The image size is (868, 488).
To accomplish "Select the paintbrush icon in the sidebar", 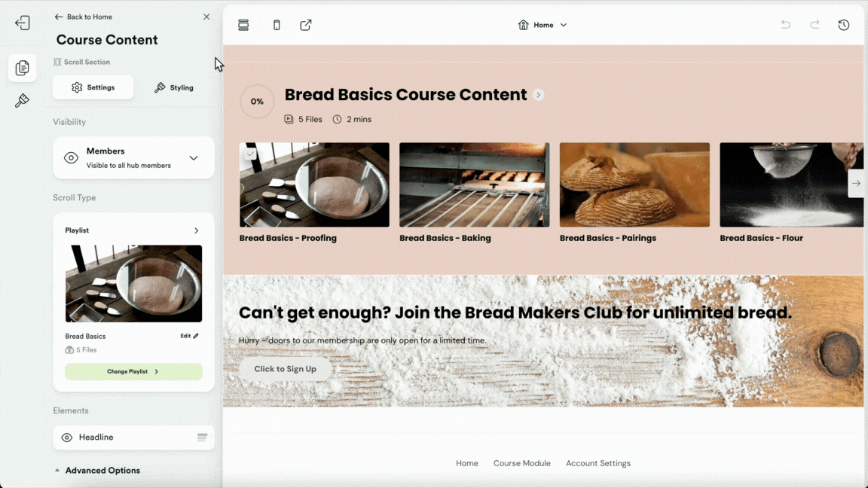I will [x=23, y=100].
